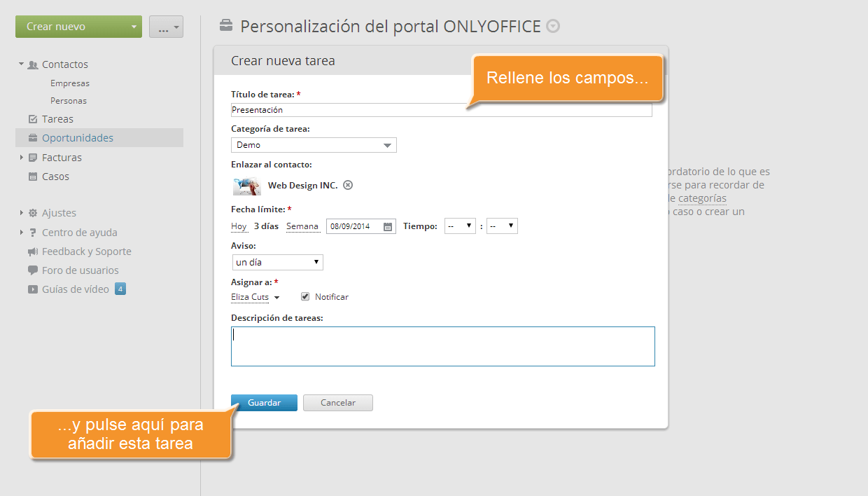The height and width of the screenshot is (496, 868).
Task: Open the hours Tiempo dropdown
Action: click(x=461, y=226)
